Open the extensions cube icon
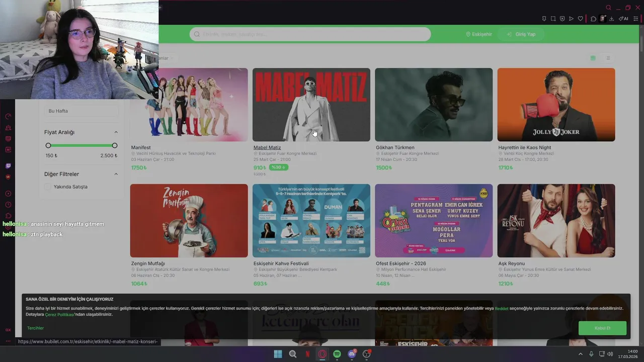The width and height of the screenshot is (644, 362). click(x=593, y=19)
